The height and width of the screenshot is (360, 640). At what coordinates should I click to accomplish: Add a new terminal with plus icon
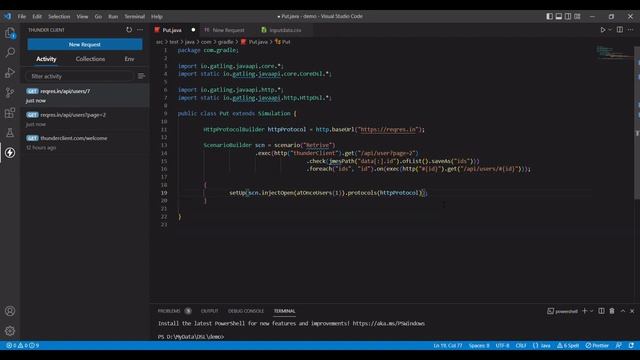point(584,311)
